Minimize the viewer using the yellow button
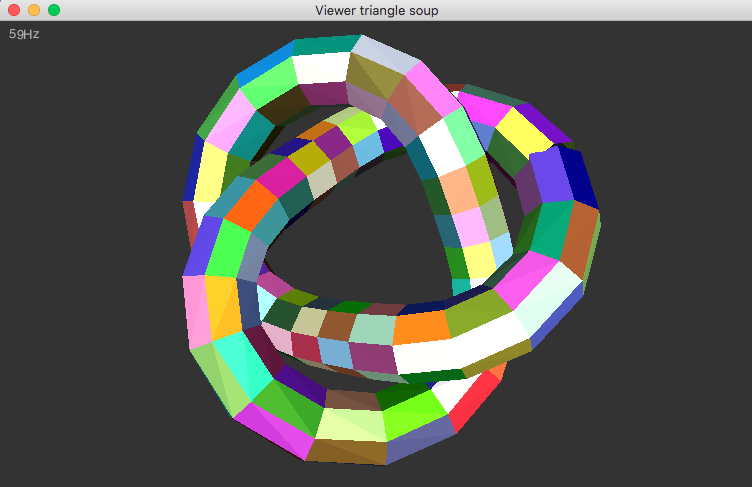The width and height of the screenshot is (752, 487). coord(34,10)
